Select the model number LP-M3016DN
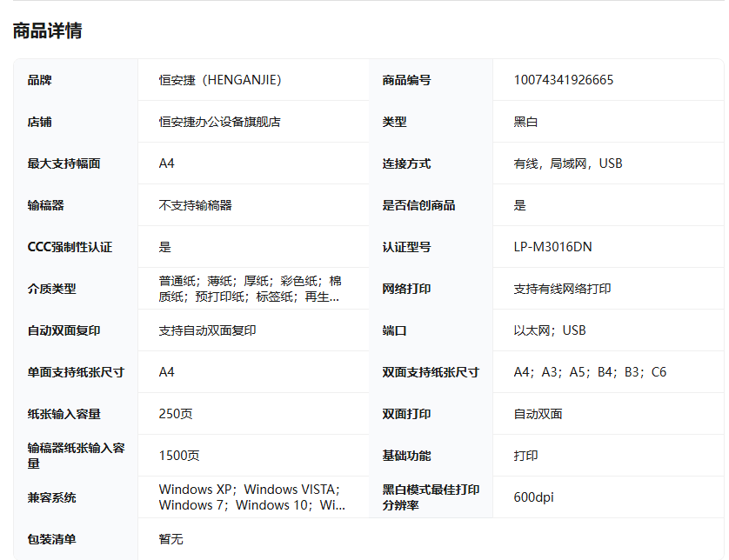 (552, 247)
